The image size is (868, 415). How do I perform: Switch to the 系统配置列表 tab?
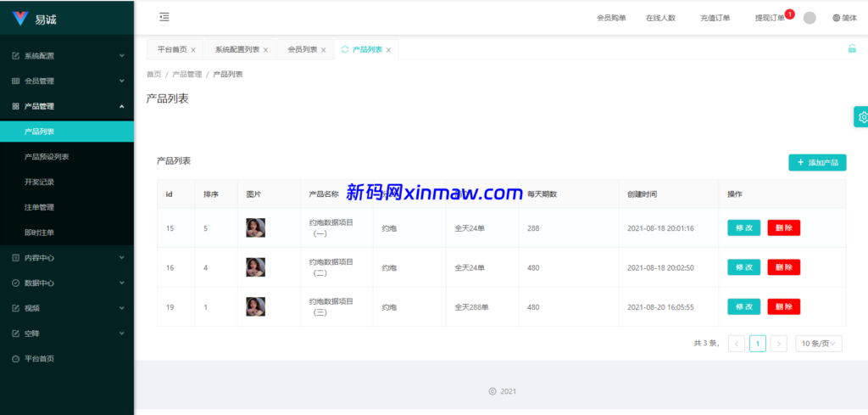pos(237,49)
